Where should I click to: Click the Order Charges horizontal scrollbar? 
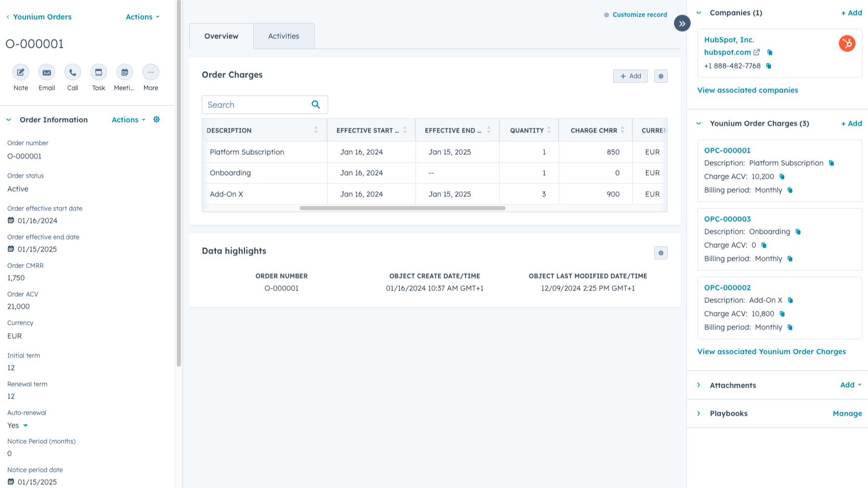click(x=402, y=208)
